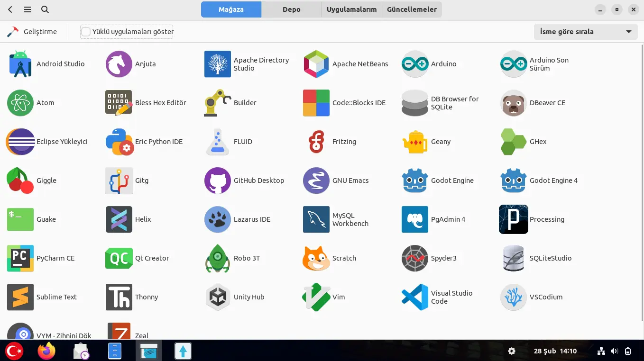
Task: Open the GNU Emacs icon
Action: tap(316, 180)
